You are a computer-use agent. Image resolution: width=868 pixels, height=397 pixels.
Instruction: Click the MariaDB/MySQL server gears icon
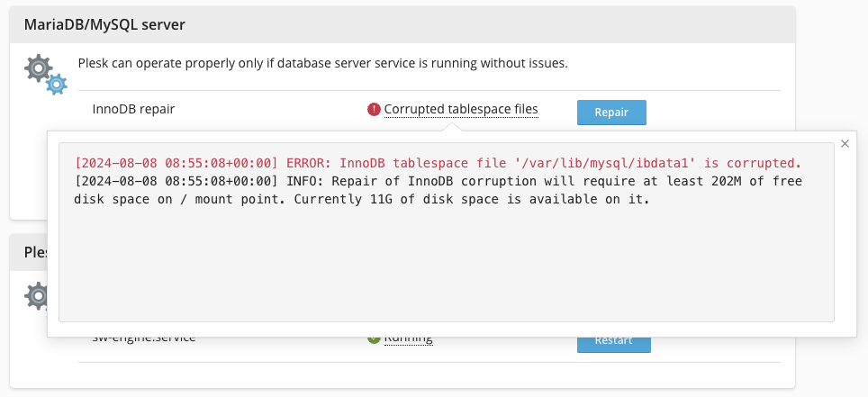tap(44, 74)
